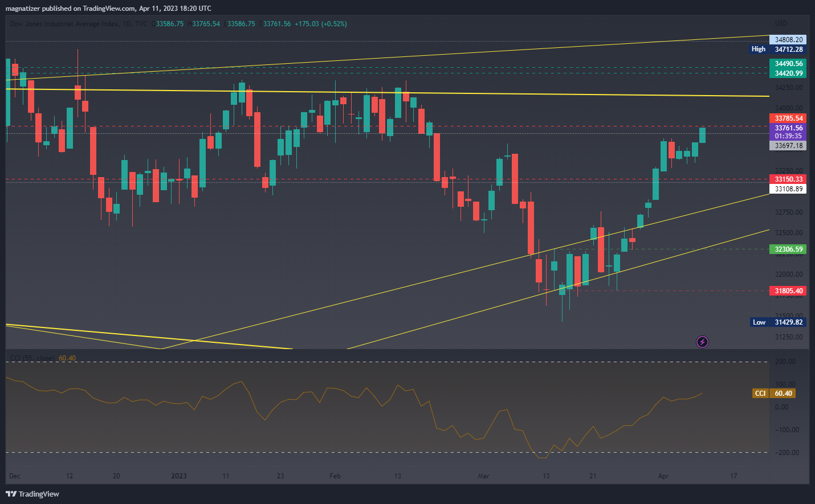815x504 pixels.
Task: Click the USD currency label on price axis
Action: [781, 23]
